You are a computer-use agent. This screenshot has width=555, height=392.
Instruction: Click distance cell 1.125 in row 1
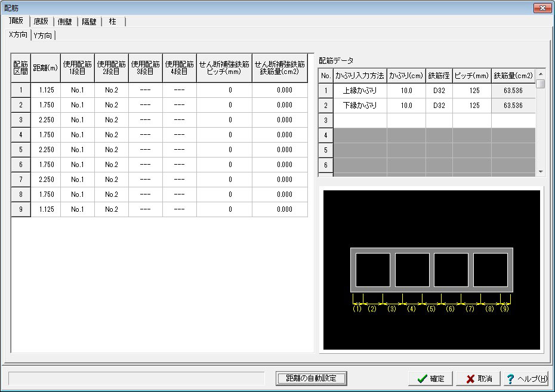click(46, 90)
